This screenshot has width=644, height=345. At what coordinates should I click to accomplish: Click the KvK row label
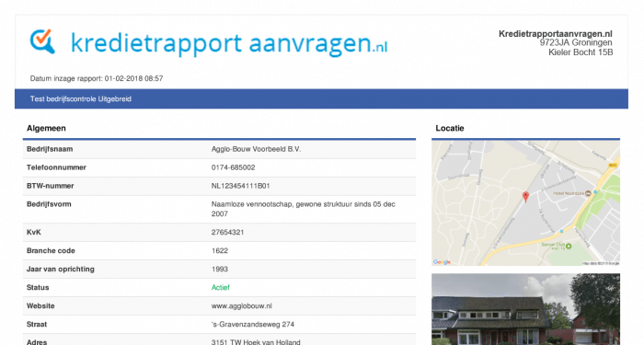pyautogui.click(x=34, y=232)
